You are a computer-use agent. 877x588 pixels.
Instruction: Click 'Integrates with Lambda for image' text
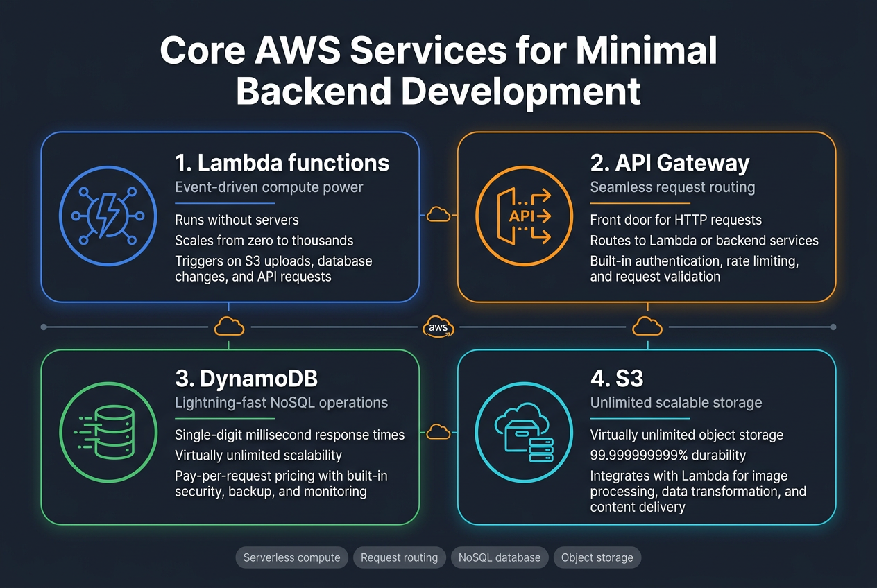tap(689, 476)
